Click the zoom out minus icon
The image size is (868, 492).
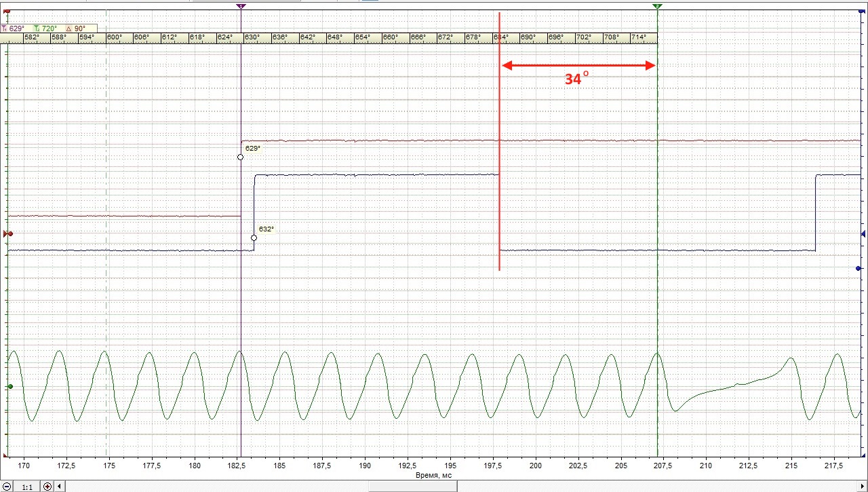pyautogui.click(x=6, y=487)
